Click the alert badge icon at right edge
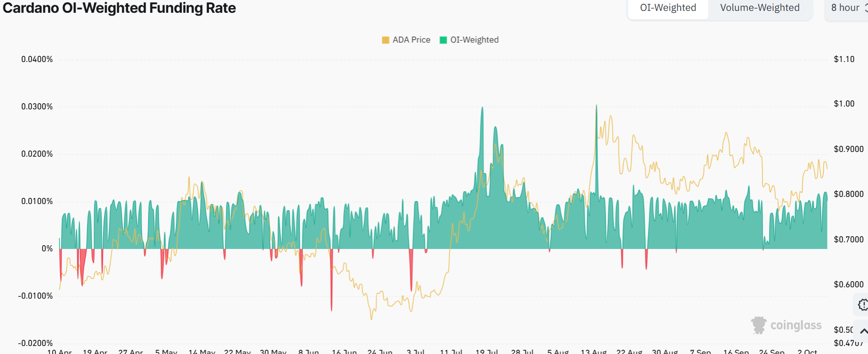 (862, 305)
